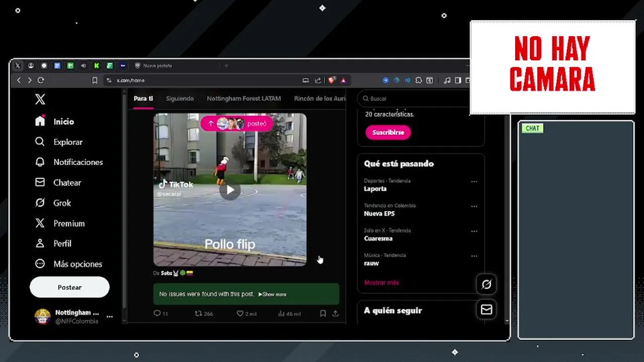Open Grok from the sidebar

[53, 203]
